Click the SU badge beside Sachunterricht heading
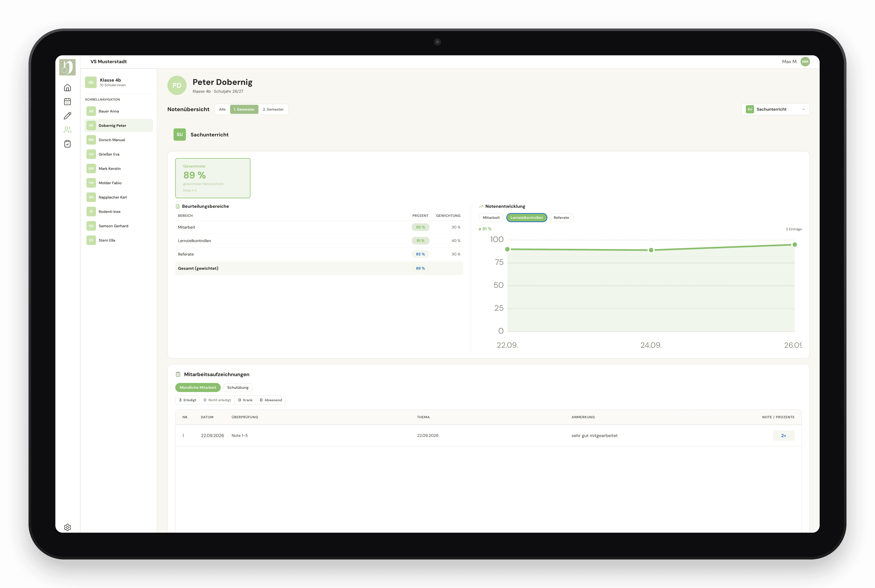875x588 pixels. [x=180, y=135]
